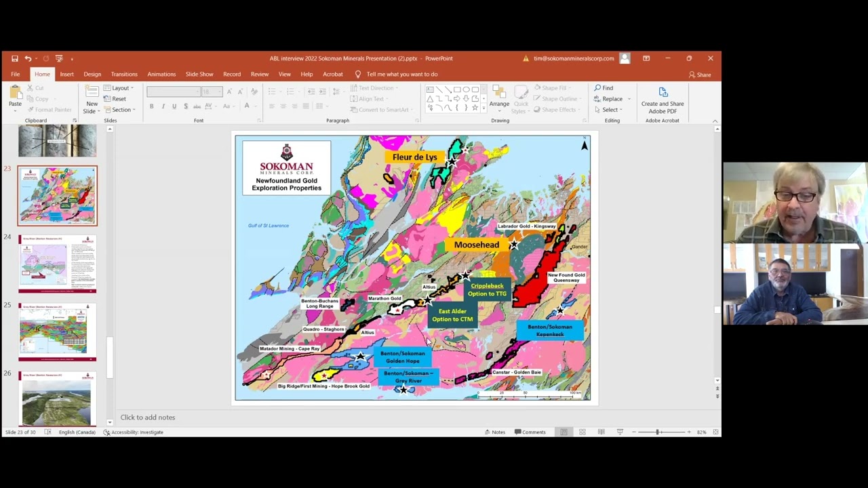This screenshot has height=488, width=868.
Task: Pick the straight line shape
Action: (x=439, y=89)
